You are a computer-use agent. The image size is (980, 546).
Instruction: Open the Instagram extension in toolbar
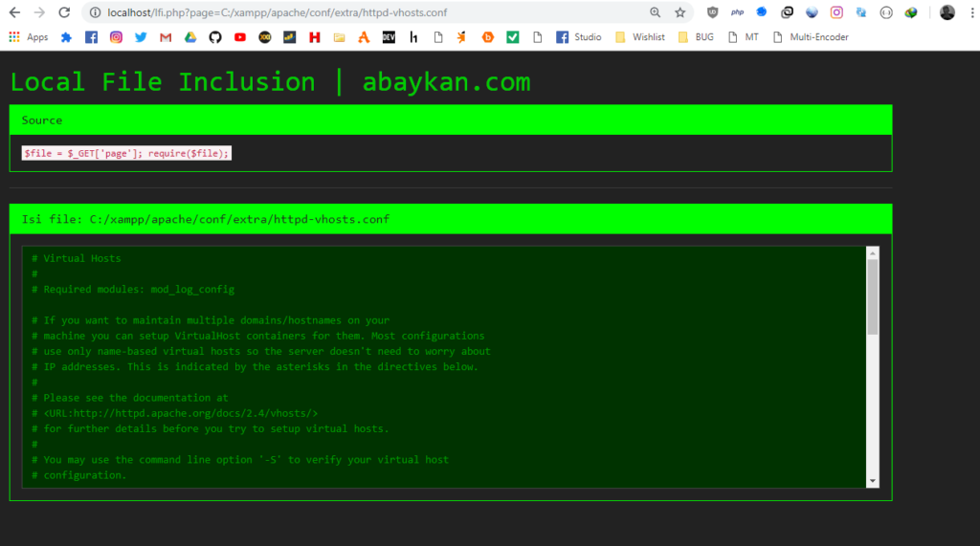(x=836, y=12)
